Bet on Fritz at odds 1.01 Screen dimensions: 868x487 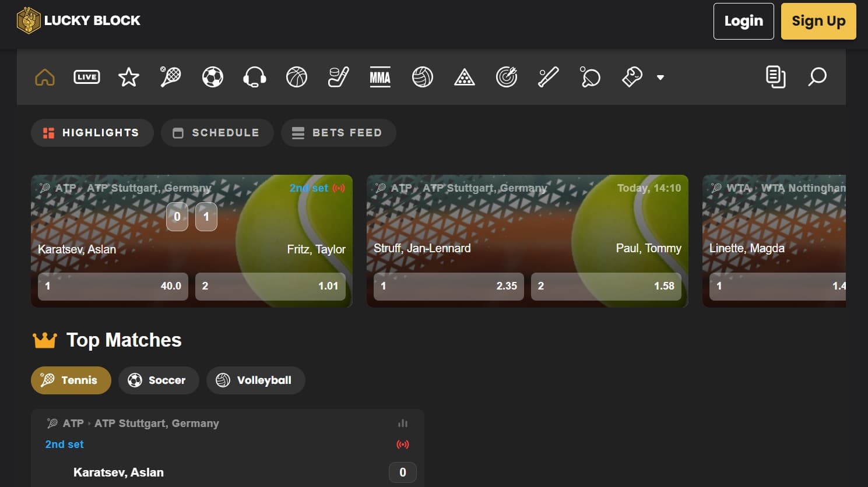click(x=270, y=286)
